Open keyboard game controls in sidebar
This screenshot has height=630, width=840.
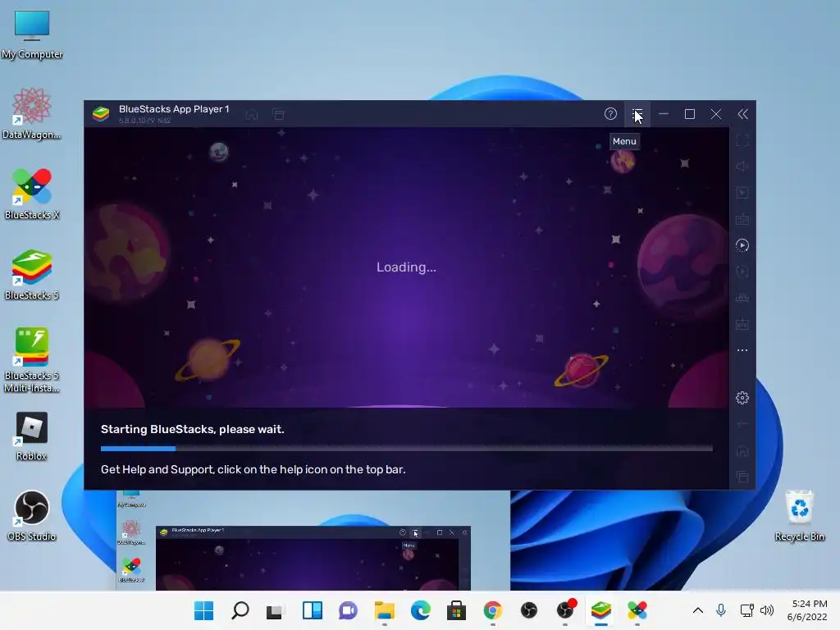coord(742,219)
